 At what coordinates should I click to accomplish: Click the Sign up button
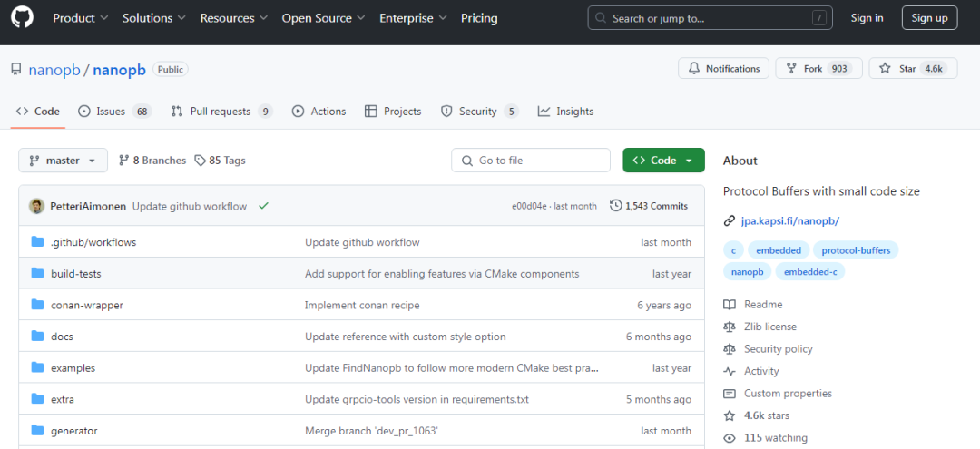click(x=929, y=18)
